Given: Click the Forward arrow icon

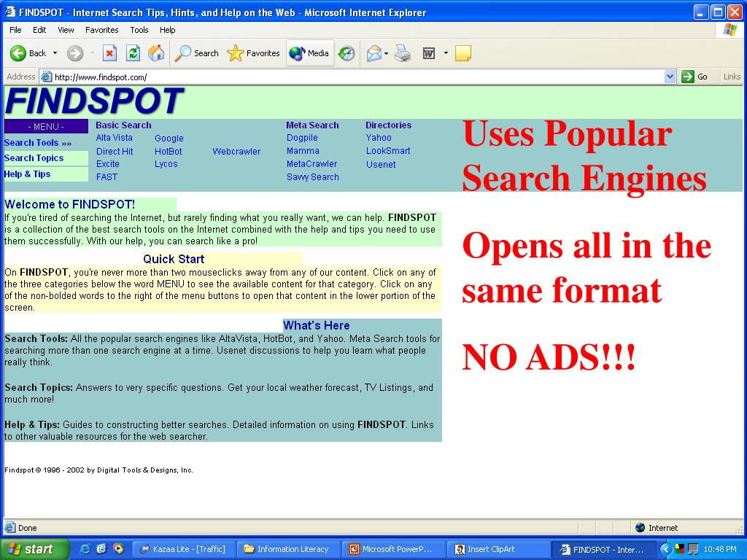Looking at the screenshot, I should tap(75, 53).
